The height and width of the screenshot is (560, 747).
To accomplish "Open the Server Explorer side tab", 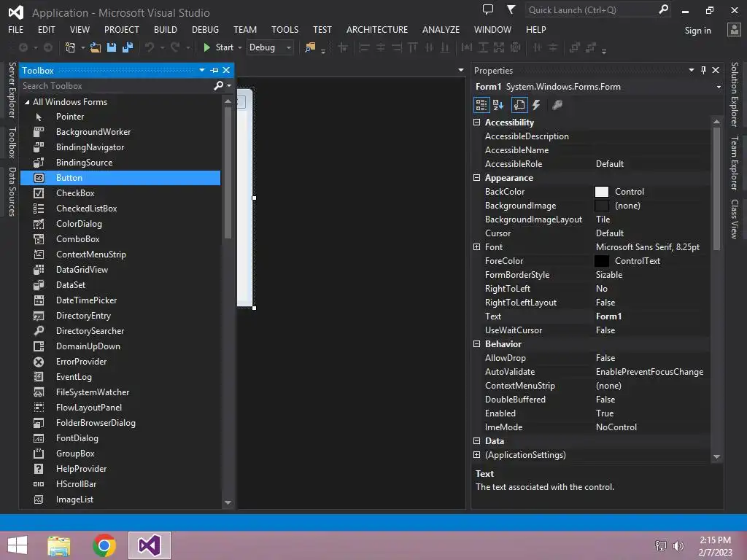I will pyautogui.click(x=12, y=90).
